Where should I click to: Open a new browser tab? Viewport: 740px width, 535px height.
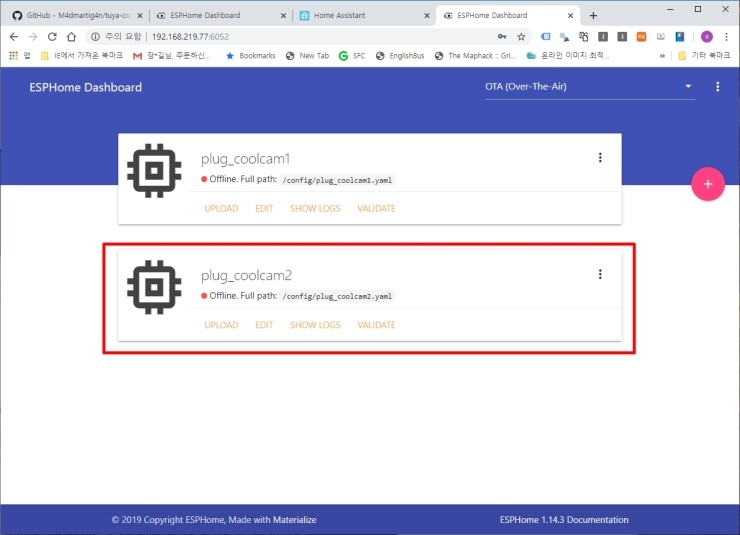pos(593,16)
